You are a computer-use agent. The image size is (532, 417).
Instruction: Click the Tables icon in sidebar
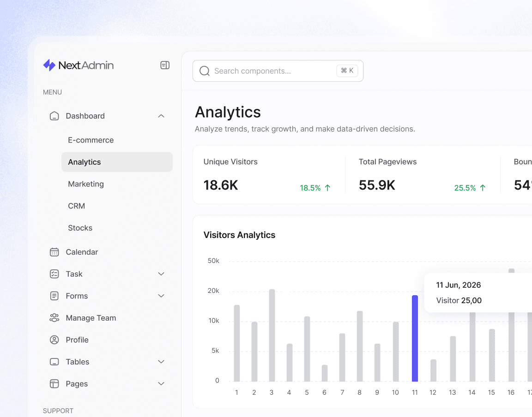54,362
